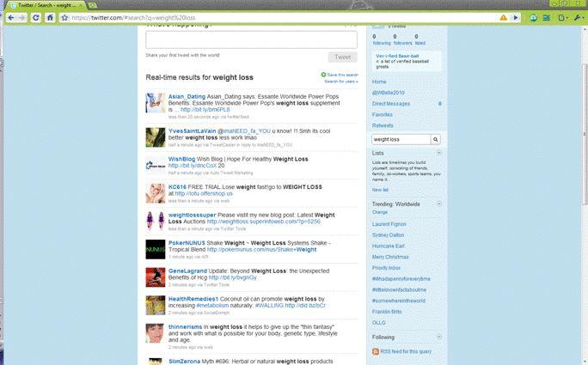Click PokerNUNUS avatar image
The image size is (588, 365).
point(155,251)
